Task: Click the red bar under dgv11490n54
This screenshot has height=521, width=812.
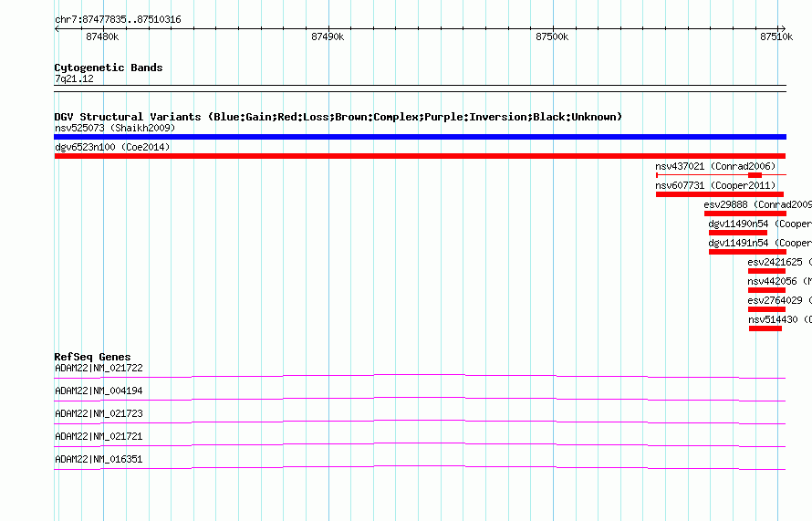Action: click(x=737, y=233)
